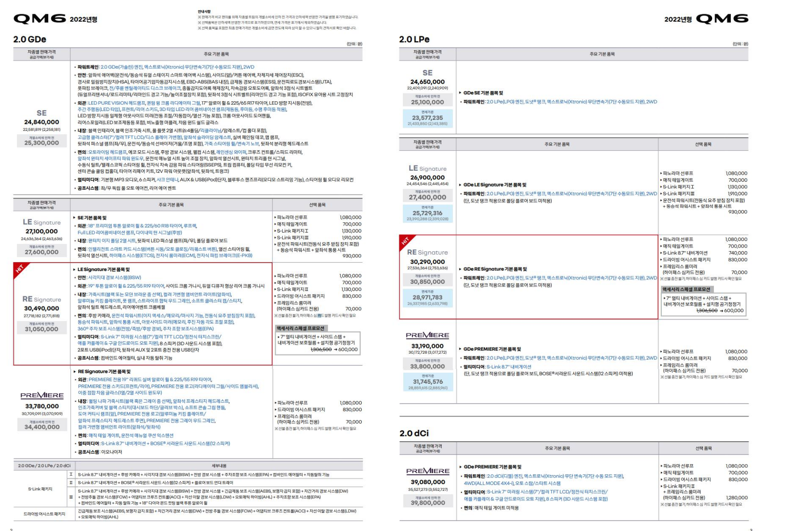This screenshot has width=812, height=531.
Task: Click the '안내사항' notice heading at top
Action: pyautogui.click(x=204, y=11)
